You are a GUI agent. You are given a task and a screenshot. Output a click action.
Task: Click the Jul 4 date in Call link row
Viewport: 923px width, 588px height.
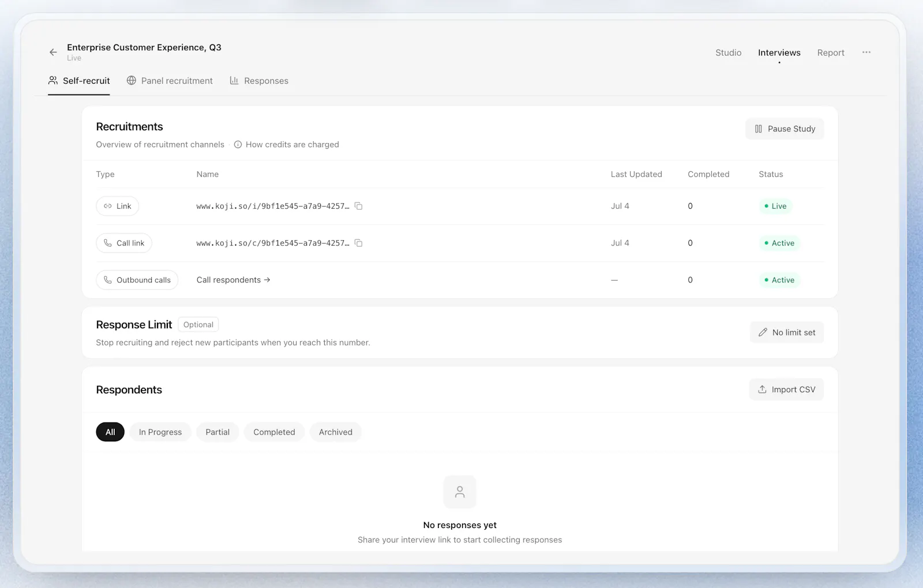pyautogui.click(x=620, y=243)
